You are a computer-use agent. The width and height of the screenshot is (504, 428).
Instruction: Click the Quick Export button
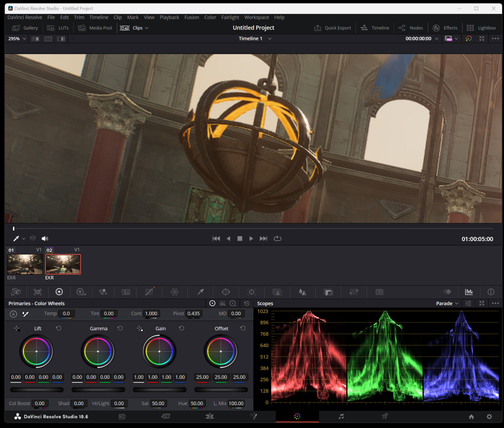[333, 28]
